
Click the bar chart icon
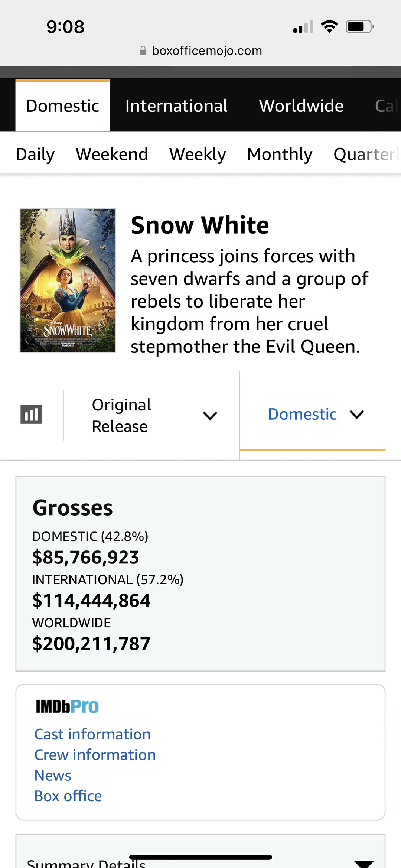coord(31,415)
